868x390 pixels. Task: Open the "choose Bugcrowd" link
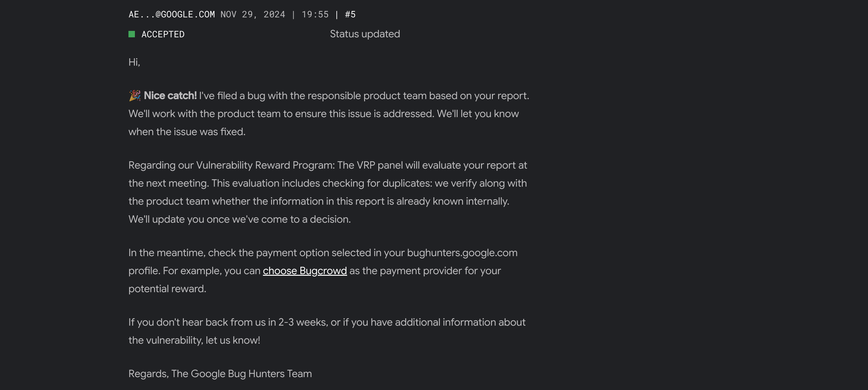pyautogui.click(x=305, y=271)
